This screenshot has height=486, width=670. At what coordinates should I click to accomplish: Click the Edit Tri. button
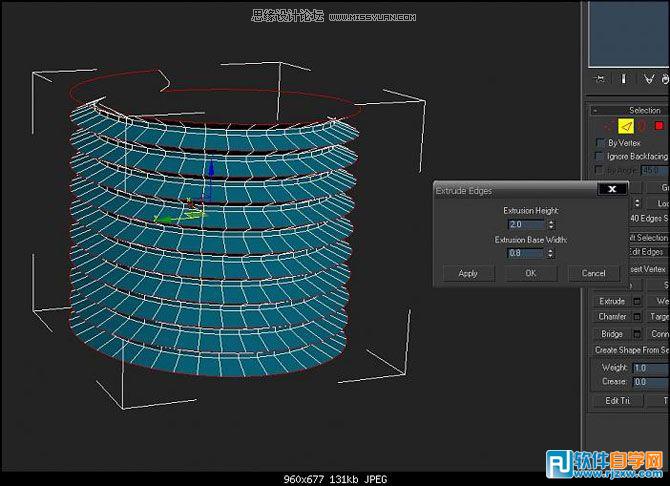[617, 401]
